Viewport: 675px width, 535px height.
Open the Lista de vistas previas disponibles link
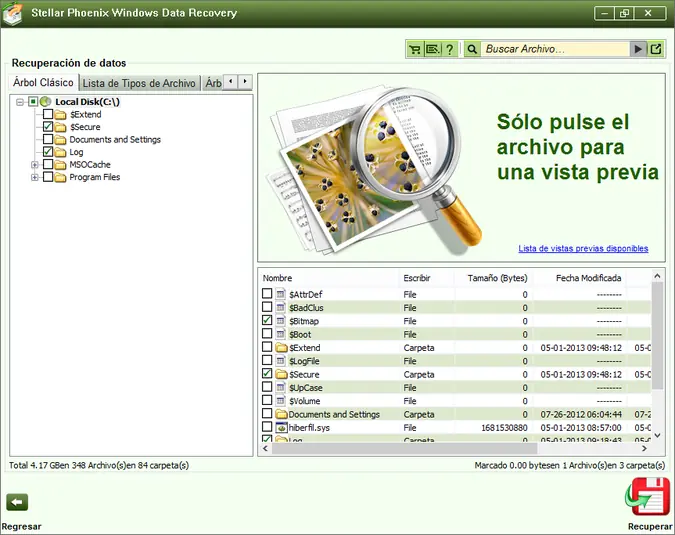583,248
